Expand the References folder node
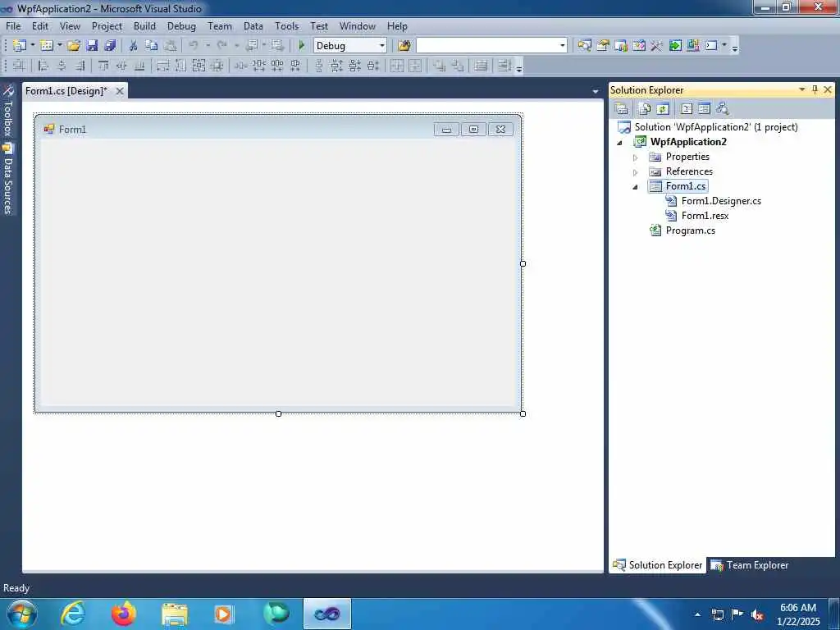Viewport: 840px width, 630px height. coord(636,172)
